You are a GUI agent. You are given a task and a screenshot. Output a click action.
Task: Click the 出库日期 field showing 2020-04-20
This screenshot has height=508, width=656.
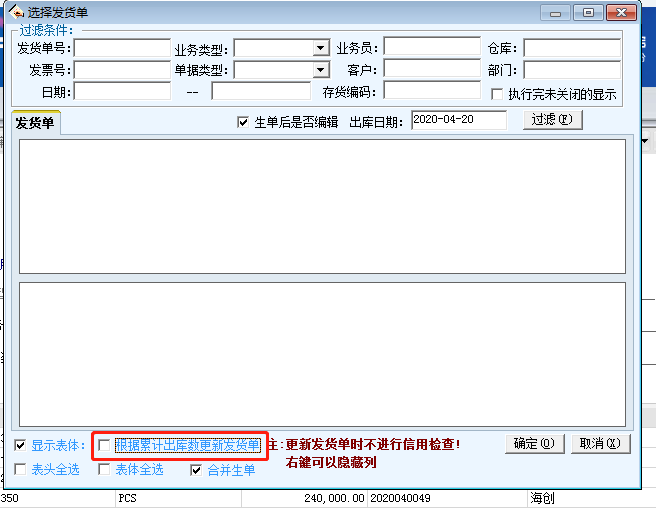(x=459, y=120)
